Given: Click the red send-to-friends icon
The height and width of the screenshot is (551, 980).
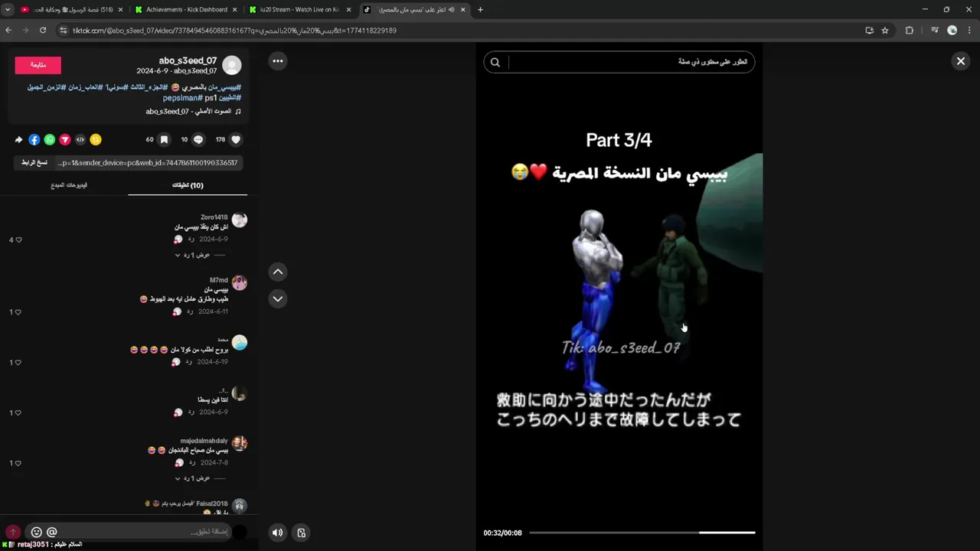Looking at the screenshot, I should 65,140.
